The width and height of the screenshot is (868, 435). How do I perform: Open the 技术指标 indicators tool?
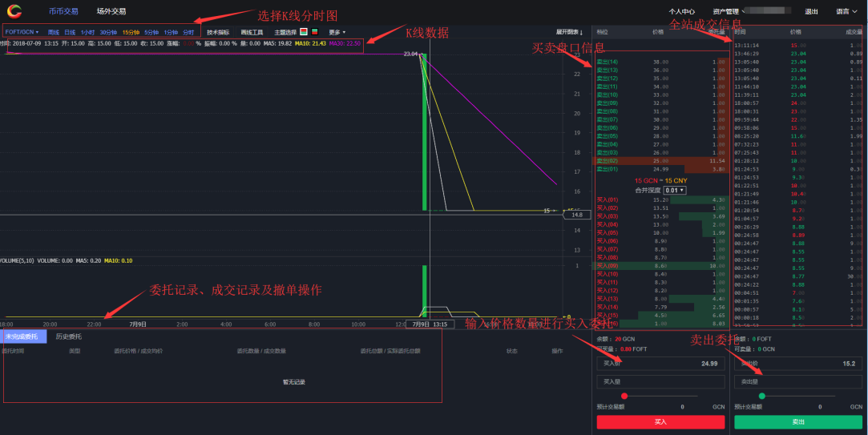pos(217,32)
